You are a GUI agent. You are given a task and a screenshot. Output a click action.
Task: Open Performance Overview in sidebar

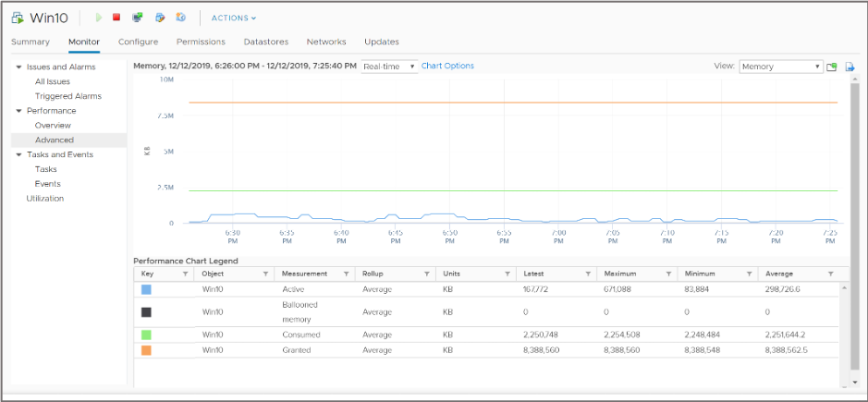tap(53, 125)
